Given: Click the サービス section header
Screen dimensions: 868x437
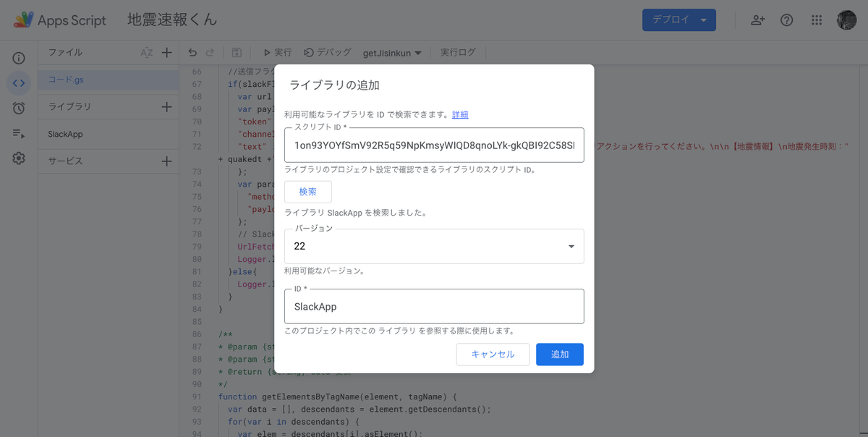Looking at the screenshot, I should tap(65, 161).
